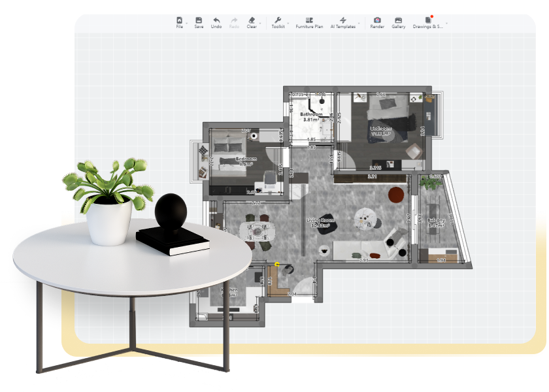549x392 pixels.
Task: Save the current floor plan project
Action: (199, 22)
